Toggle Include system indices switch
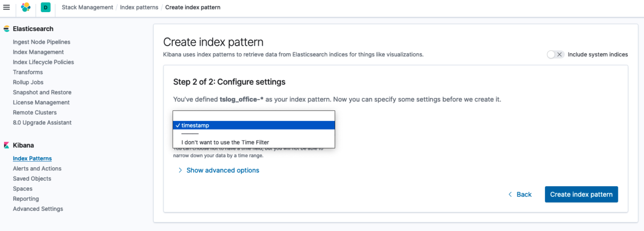644x231 pixels. [555, 54]
